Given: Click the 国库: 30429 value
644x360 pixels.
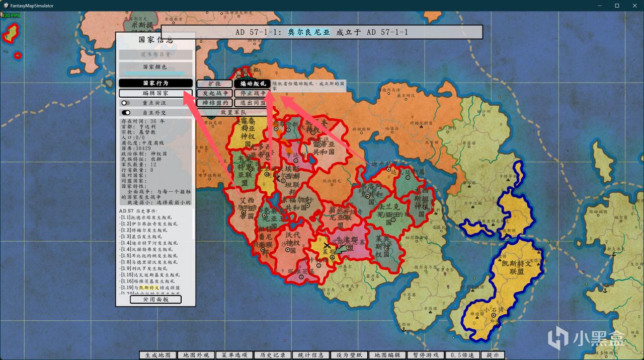Looking at the screenshot, I should 135,148.
